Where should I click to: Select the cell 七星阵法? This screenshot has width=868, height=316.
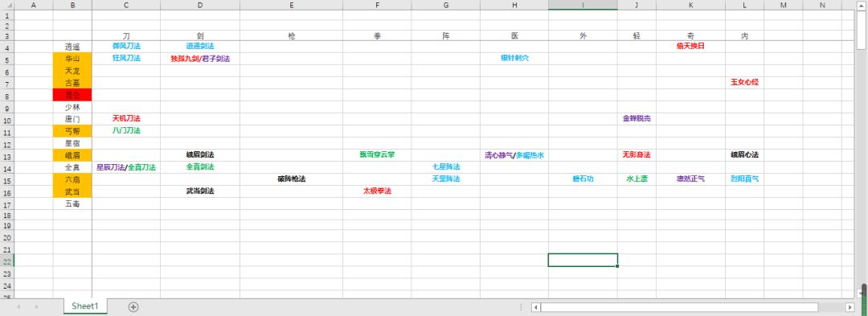click(446, 167)
